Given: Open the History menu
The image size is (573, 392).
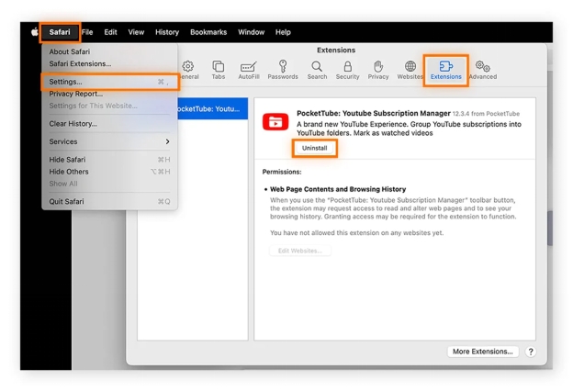Looking at the screenshot, I should click(167, 32).
